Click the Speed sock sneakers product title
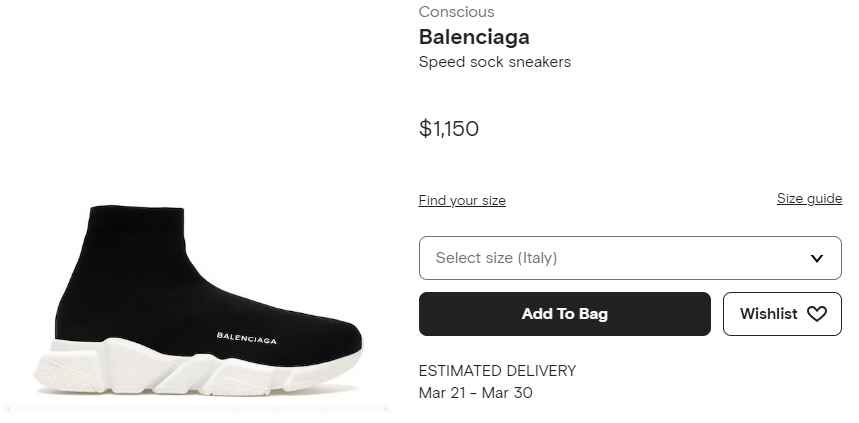The height and width of the screenshot is (423, 859). tap(494, 62)
